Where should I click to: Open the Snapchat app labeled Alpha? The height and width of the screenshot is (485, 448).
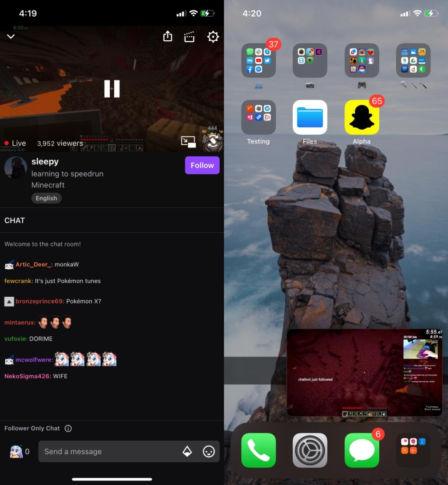point(361,117)
